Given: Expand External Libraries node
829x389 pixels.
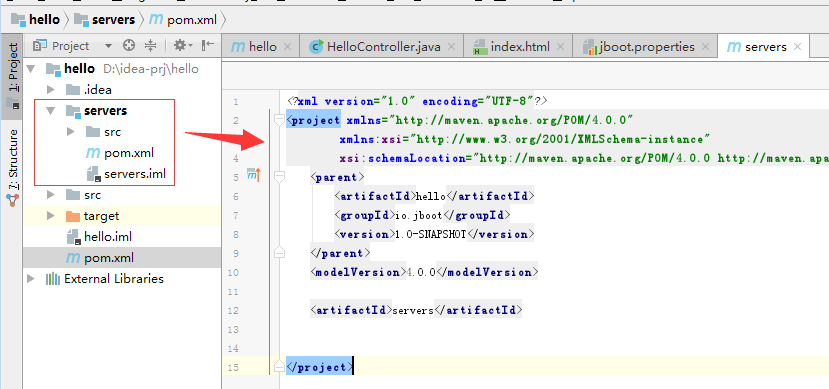Looking at the screenshot, I should coord(31,279).
